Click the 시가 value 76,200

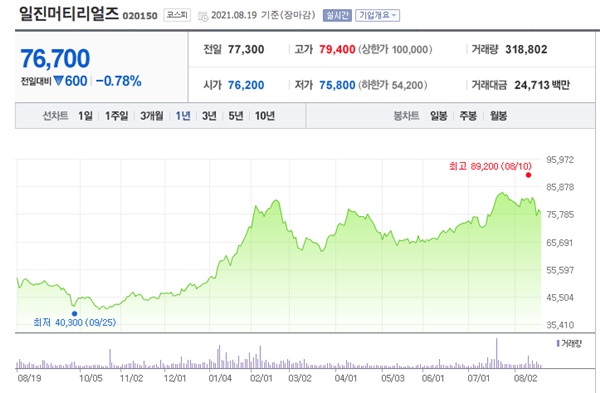pos(246,85)
